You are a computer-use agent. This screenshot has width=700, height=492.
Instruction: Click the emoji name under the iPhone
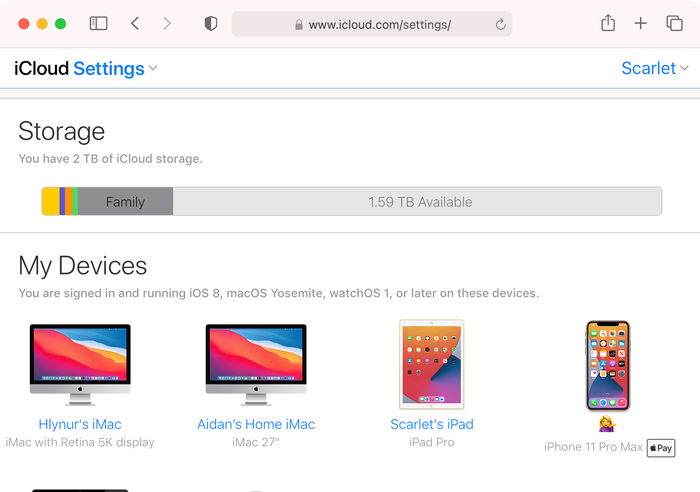tap(608, 424)
